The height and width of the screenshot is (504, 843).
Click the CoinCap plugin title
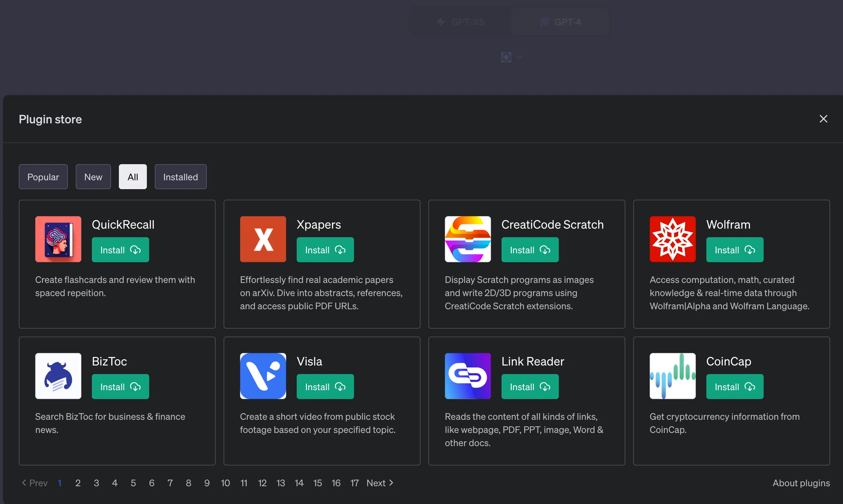(x=728, y=361)
